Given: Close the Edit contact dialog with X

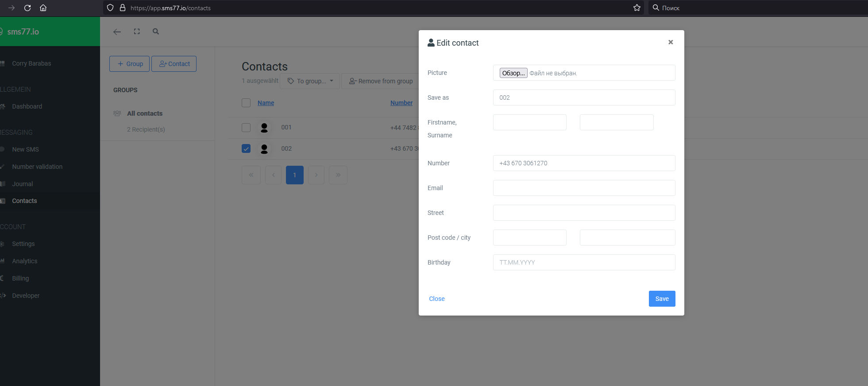Looking at the screenshot, I should tap(671, 42).
